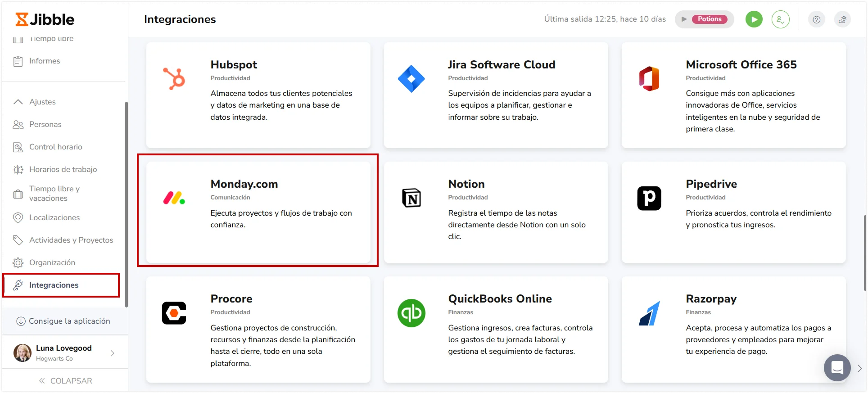868x393 pixels.
Task: Click the Jira Software Cloud diamond logo
Action: (x=411, y=79)
